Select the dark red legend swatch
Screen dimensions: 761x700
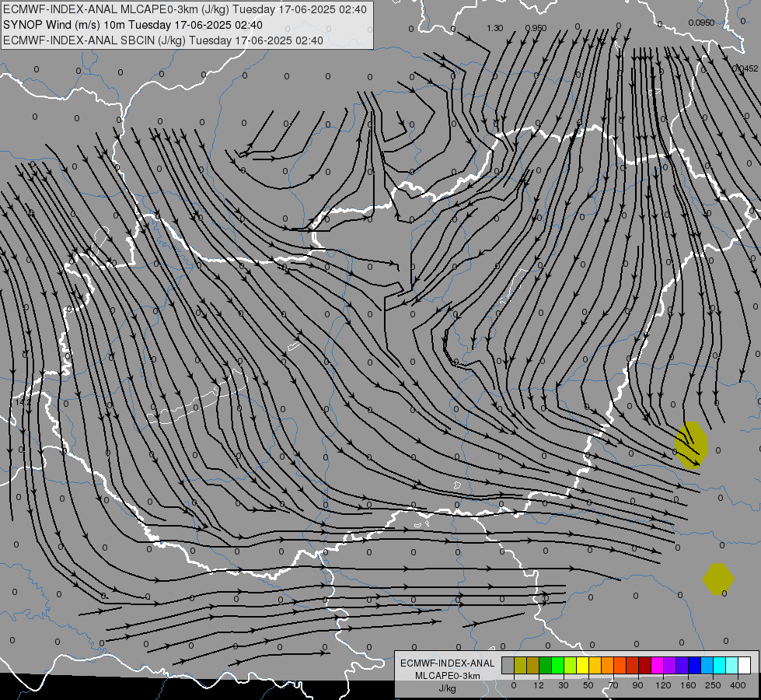coord(645,665)
